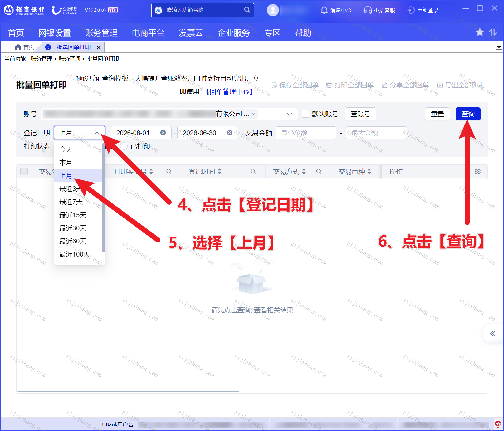Open the 消息中心 bell icon

324,10
